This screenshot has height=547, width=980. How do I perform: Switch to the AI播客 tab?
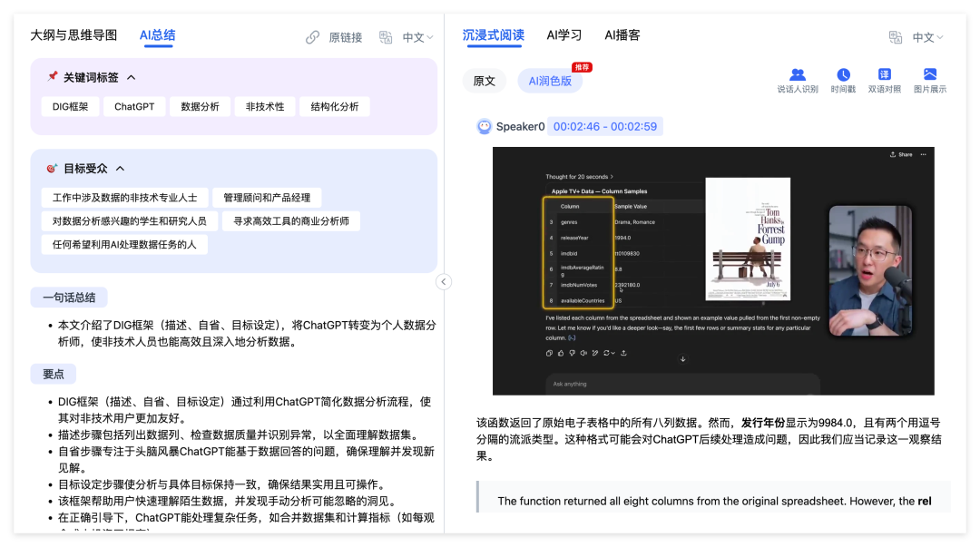click(622, 35)
